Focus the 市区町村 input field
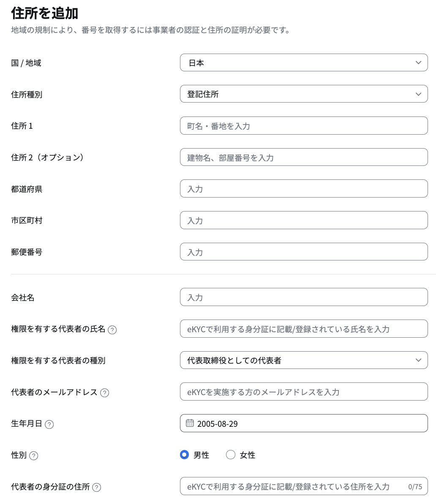436x504 pixels. click(x=304, y=220)
